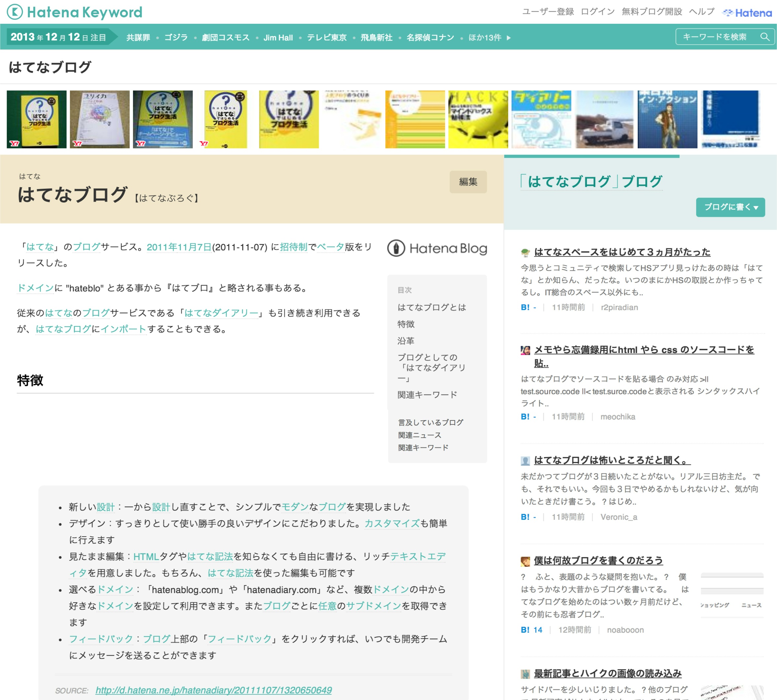Click B! bookmark icon for メモやら忘備録 post

tap(525, 417)
